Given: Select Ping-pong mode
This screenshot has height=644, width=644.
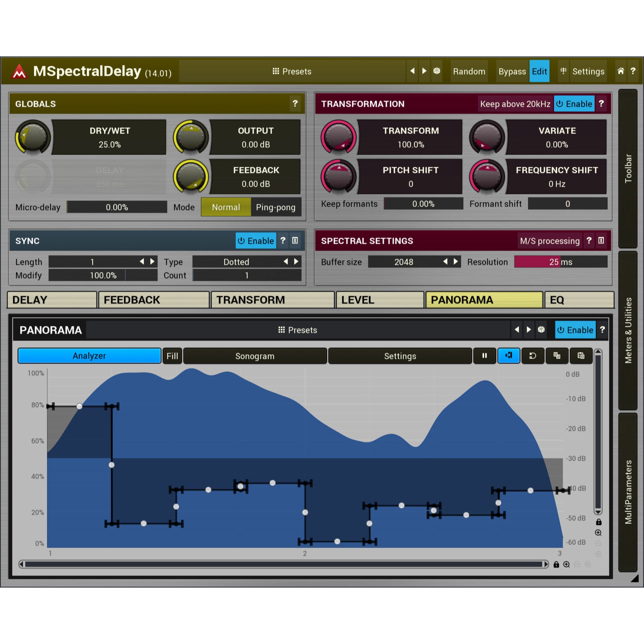Looking at the screenshot, I should [x=276, y=207].
